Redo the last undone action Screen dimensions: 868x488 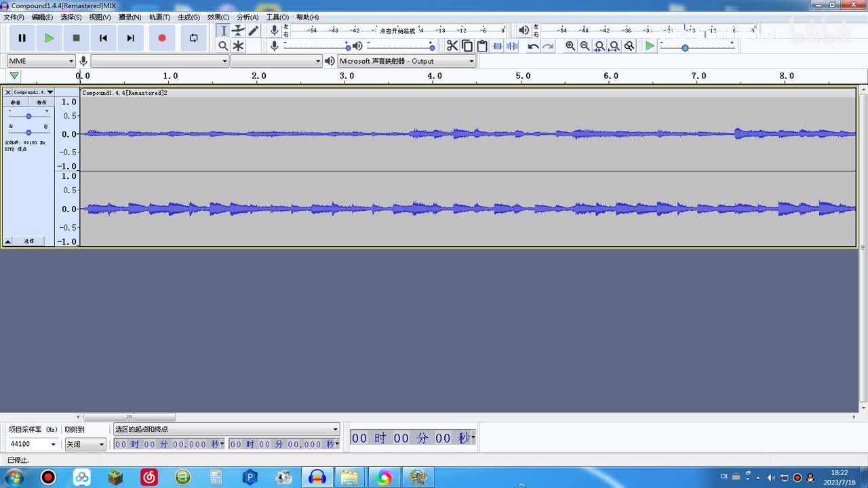548,45
